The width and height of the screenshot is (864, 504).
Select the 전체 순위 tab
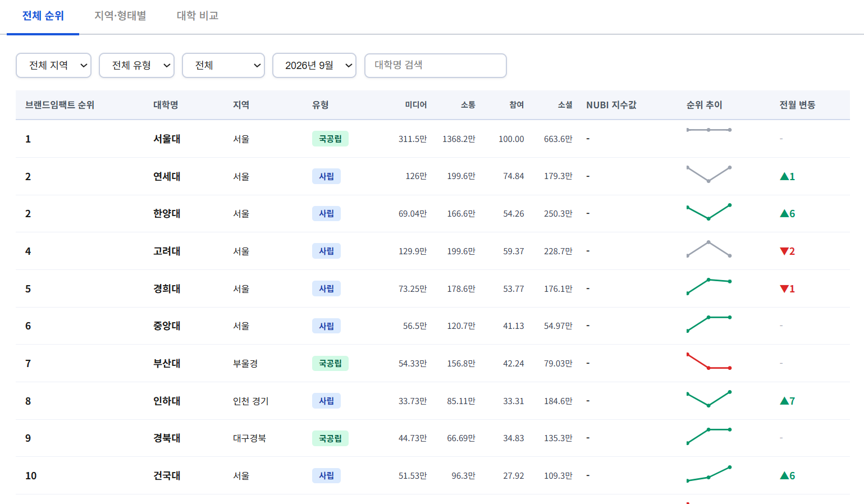(43, 16)
